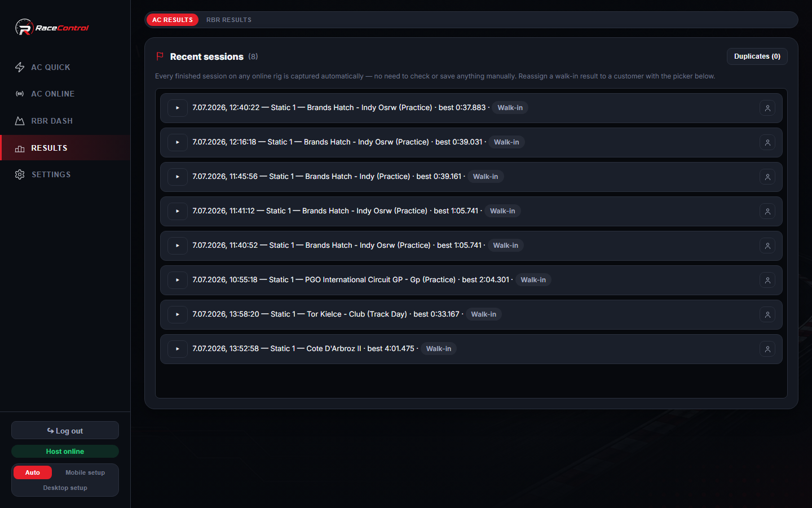Viewport: 812px width, 508px height.
Task: Click the Walk-in badge on the 0:39.161 session
Action: click(x=486, y=177)
